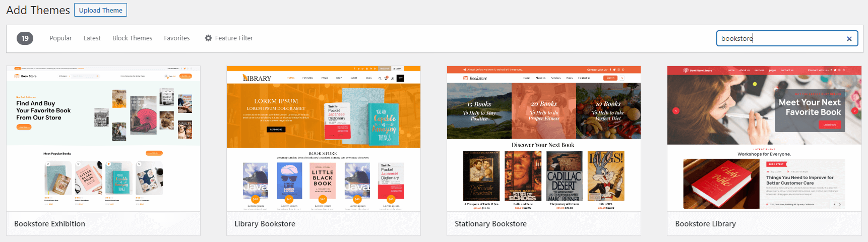The image size is (868, 242).
Task: Click the Feature Filter gear icon
Action: click(208, 38)
